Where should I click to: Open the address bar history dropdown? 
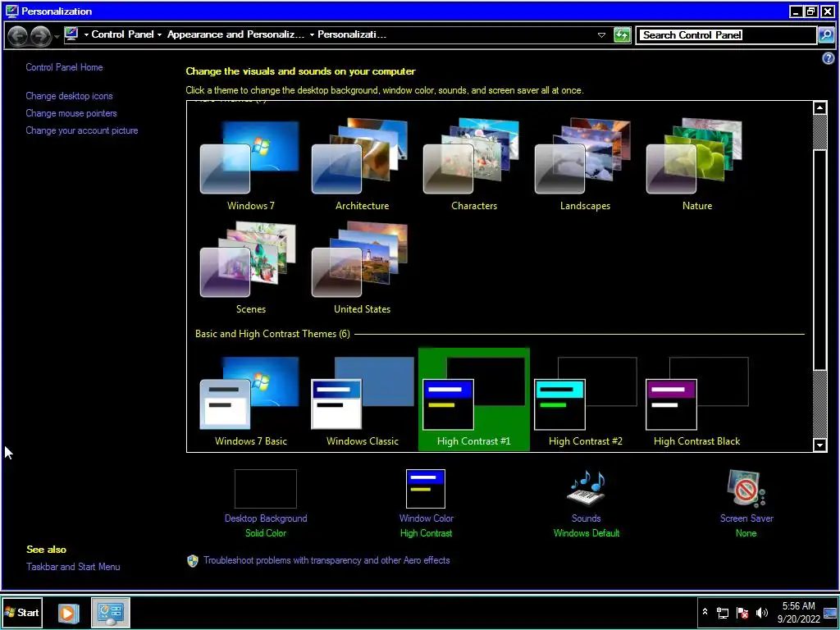click(x=601, y=35)
